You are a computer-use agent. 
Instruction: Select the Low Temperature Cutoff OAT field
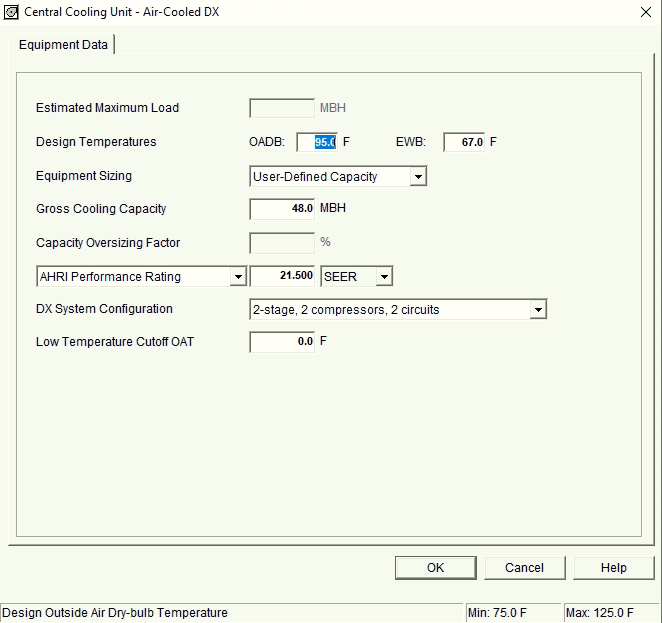coord(282,342)
